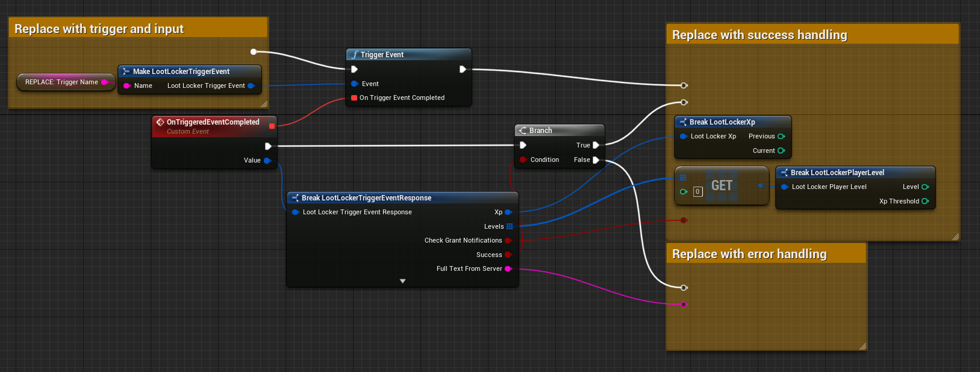The image size is (980, 372).
Task: Click the Check Grant Notifications output pin
Action: point(508,241)
